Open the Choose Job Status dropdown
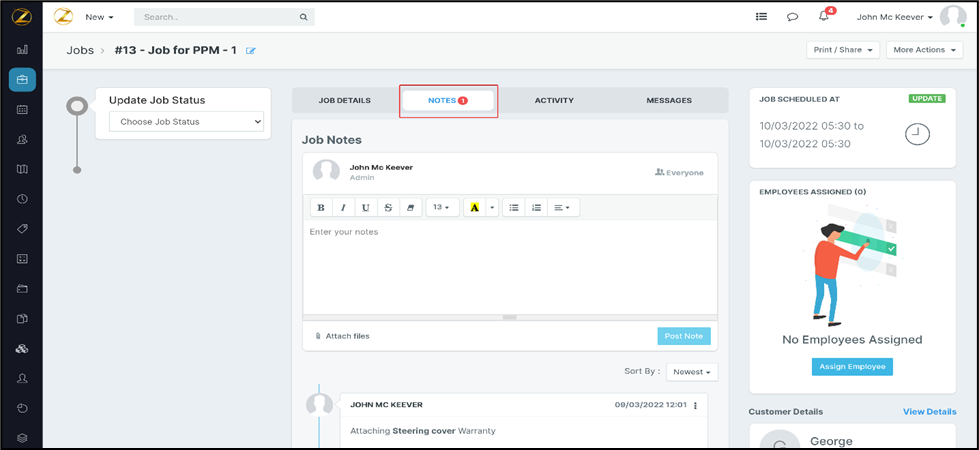The width and height of the screenshot is (979, 450). click(x=186, y=122)
